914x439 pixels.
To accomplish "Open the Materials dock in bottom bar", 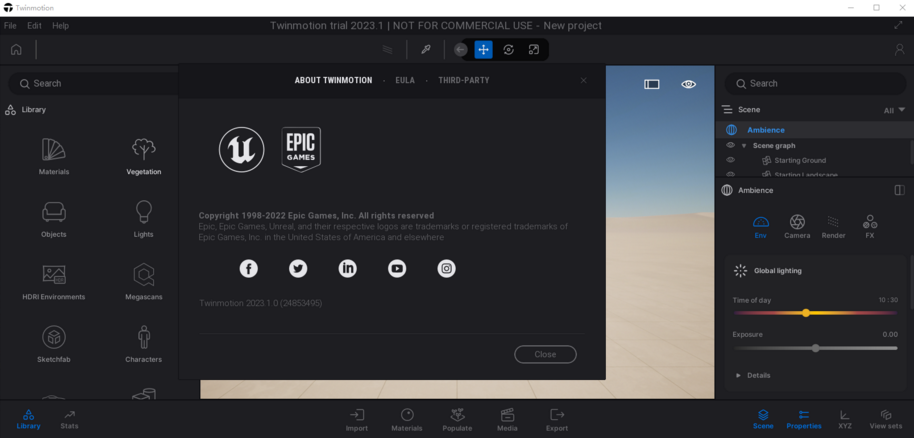I will [x=407, y=420].
